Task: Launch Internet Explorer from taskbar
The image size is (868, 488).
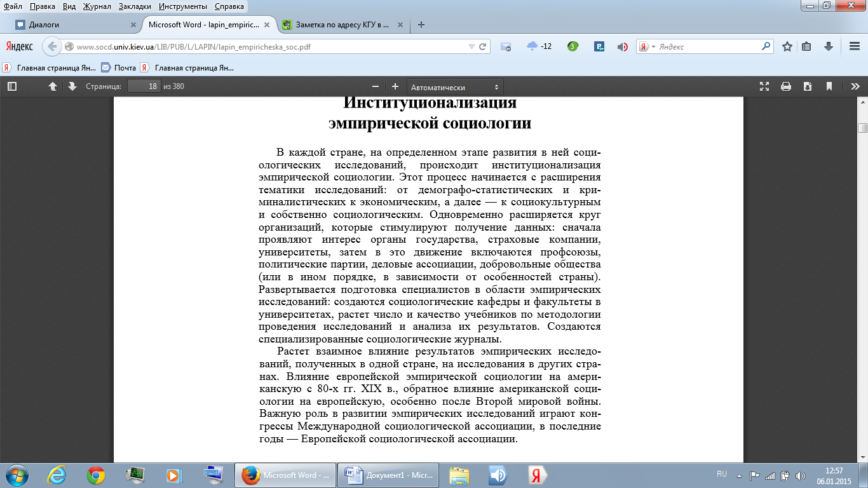Action: point(58,475)
